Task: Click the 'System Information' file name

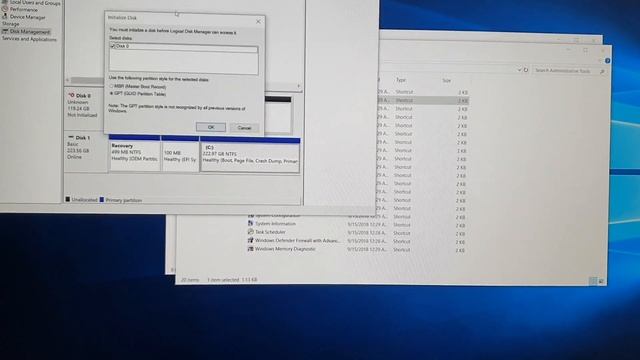Action: pyautogui.click(x=275, y=224)
